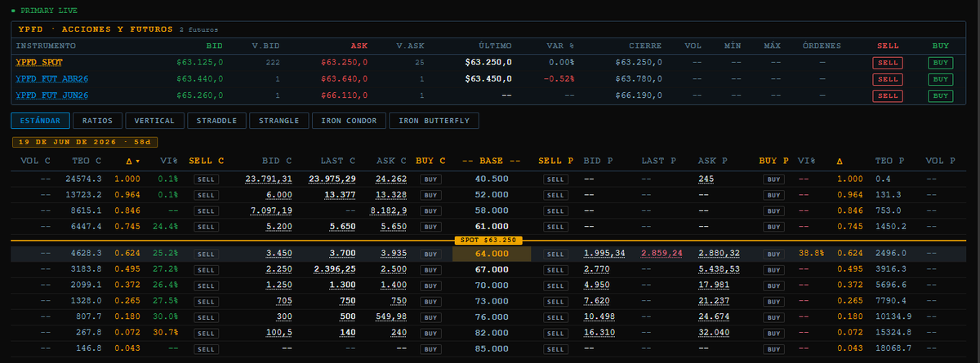Click BUY for YPFD SPOT
Screen dimensions: 980x363
[941, 62]
